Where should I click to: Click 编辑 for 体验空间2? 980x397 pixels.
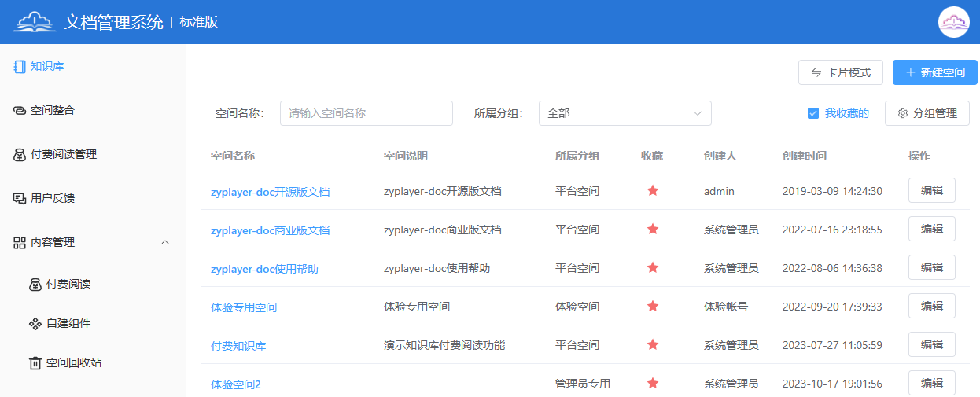pyautogui.click(x=932, y=383)
